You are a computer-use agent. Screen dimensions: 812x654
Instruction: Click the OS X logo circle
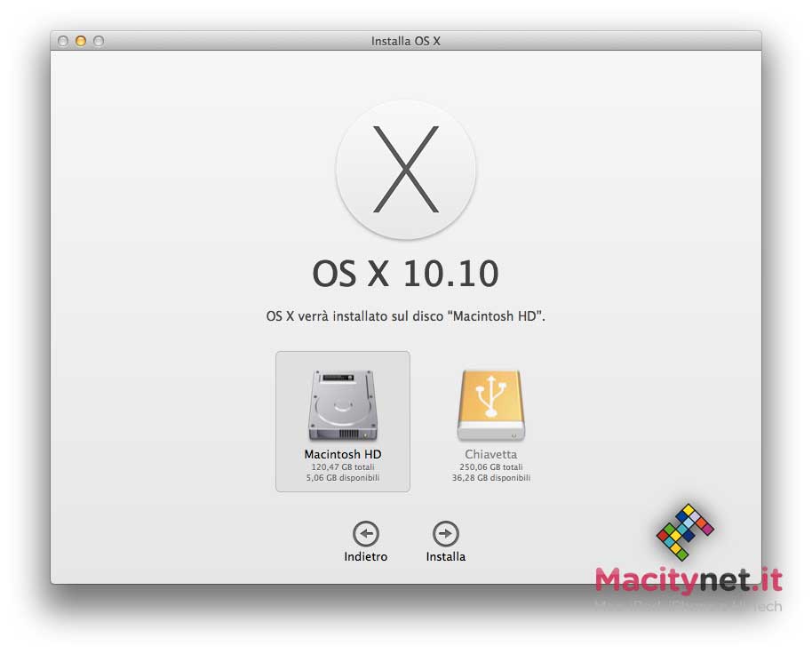tap(405, 170)
